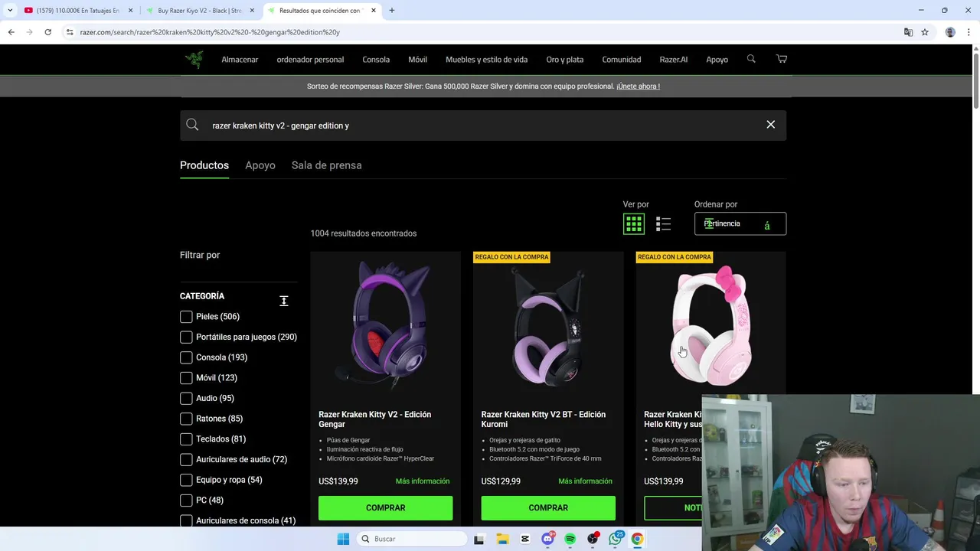
Task: Click into the Razer search input field
Action: (483, 125)
